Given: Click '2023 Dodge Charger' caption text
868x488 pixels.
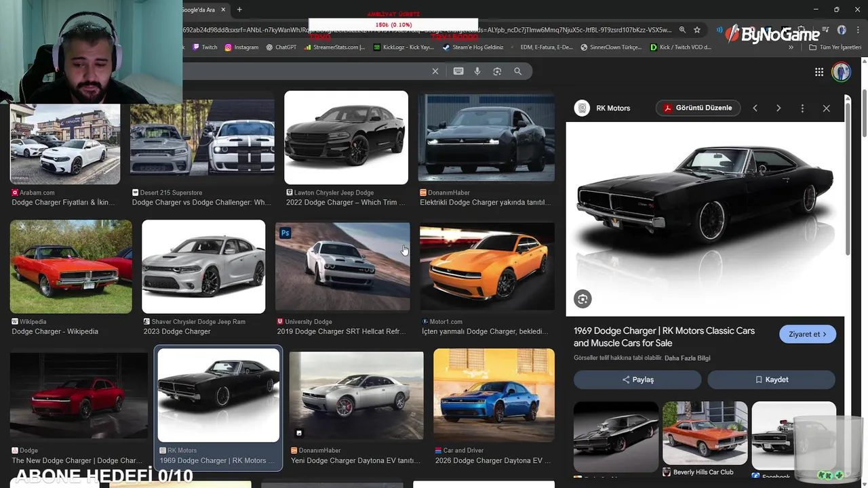Looking at the screenshot, I should pyautogui.click(x=177, y=331).
